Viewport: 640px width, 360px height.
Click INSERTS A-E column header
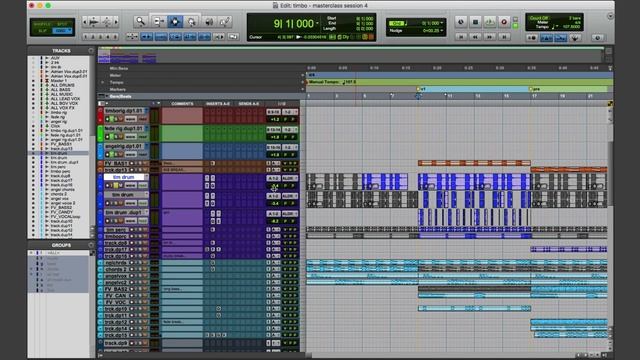[218, 104]
